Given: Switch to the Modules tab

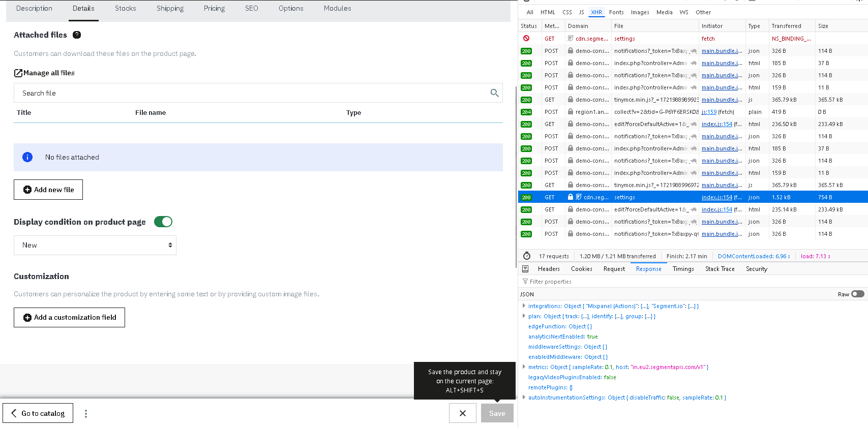Looking at the screenshot, I should [338, 9].
